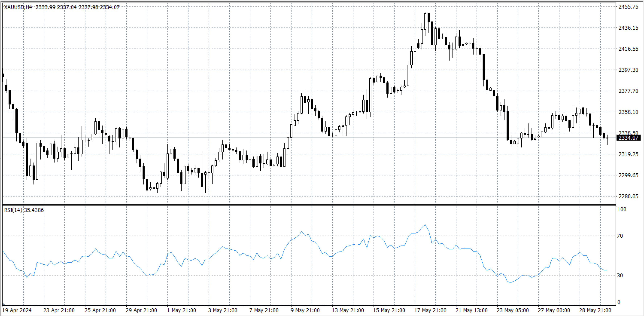Viewport: 644px width, 316px height.
Task: Select the 9 May 21:00 time label
Action: coord(305,310)
